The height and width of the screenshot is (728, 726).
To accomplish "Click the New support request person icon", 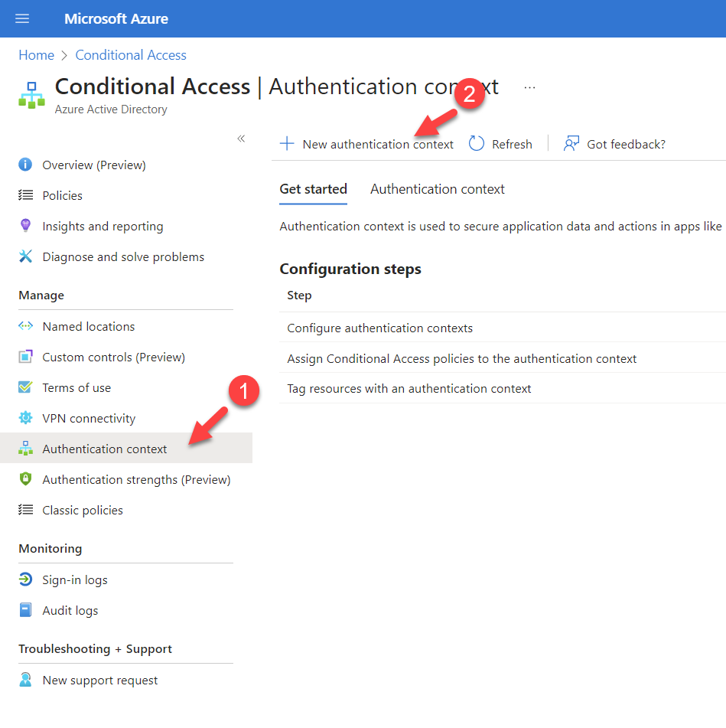I will click(x=25, y=680).
